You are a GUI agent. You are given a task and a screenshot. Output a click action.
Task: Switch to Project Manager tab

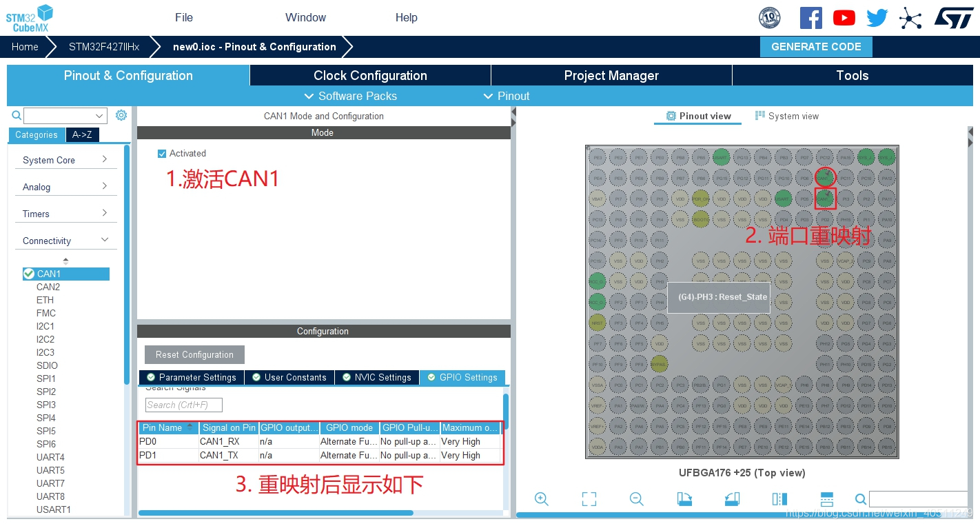[x=611, y=76]
